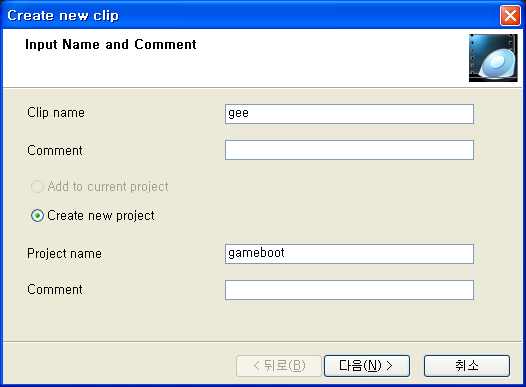The image size is (526, 387).
Task: Click the Project name label
Action: point(64,254)
